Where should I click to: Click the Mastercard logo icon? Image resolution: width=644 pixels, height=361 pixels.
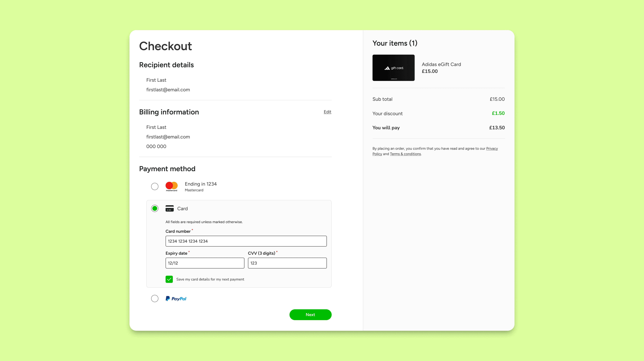pos(172,186)
